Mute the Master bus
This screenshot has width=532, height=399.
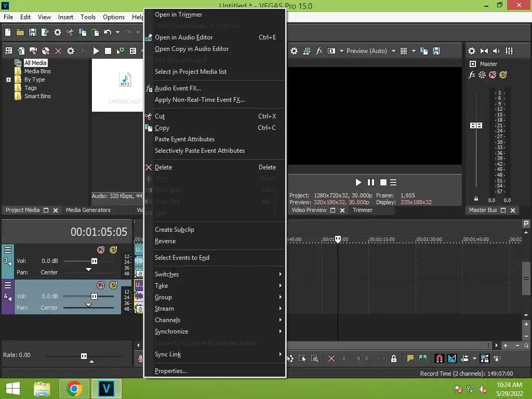[x=493, y=75]
